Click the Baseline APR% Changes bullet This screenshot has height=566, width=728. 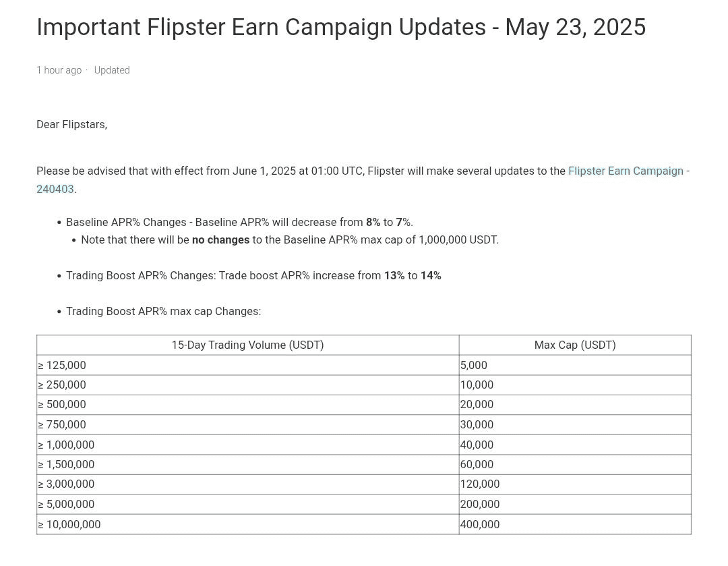tap(239, 222)
